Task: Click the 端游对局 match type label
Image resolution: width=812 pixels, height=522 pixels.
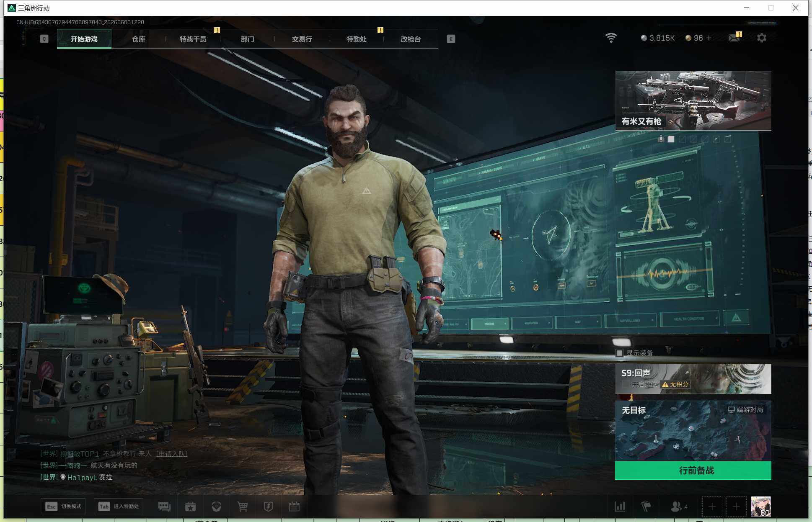Action: click(745, 409)
